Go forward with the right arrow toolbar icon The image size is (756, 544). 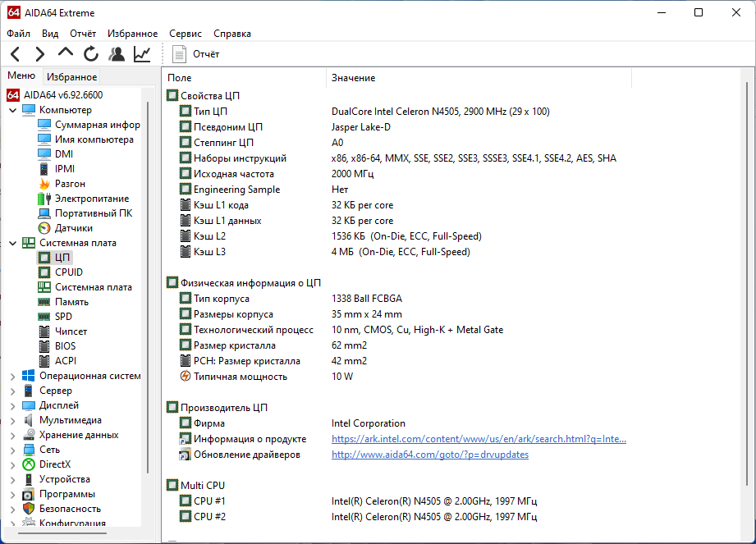point(40,54)
